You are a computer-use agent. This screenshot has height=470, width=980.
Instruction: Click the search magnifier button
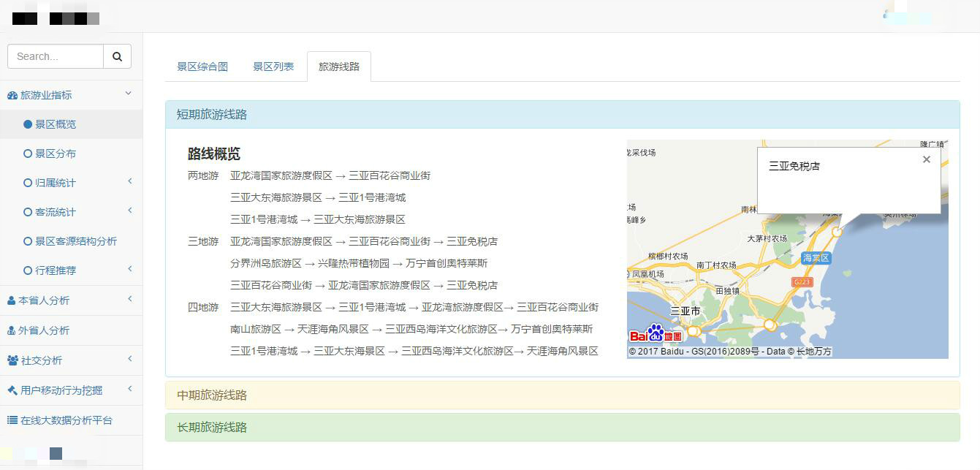click(x=117, y=56)
